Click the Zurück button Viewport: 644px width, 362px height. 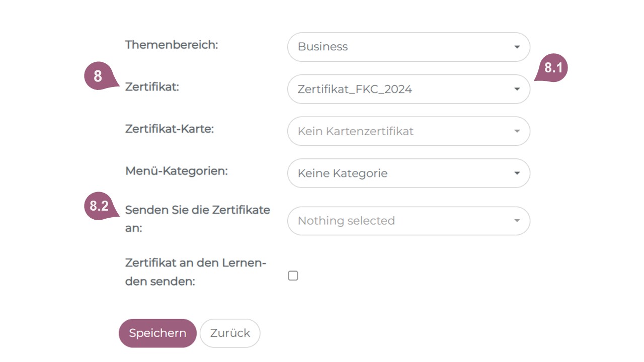point(230,333)
